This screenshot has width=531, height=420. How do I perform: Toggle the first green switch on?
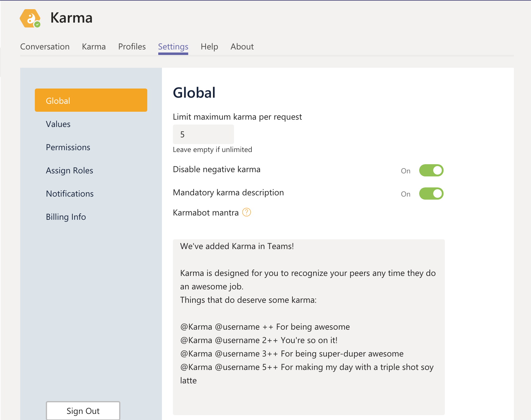(431, 170)
